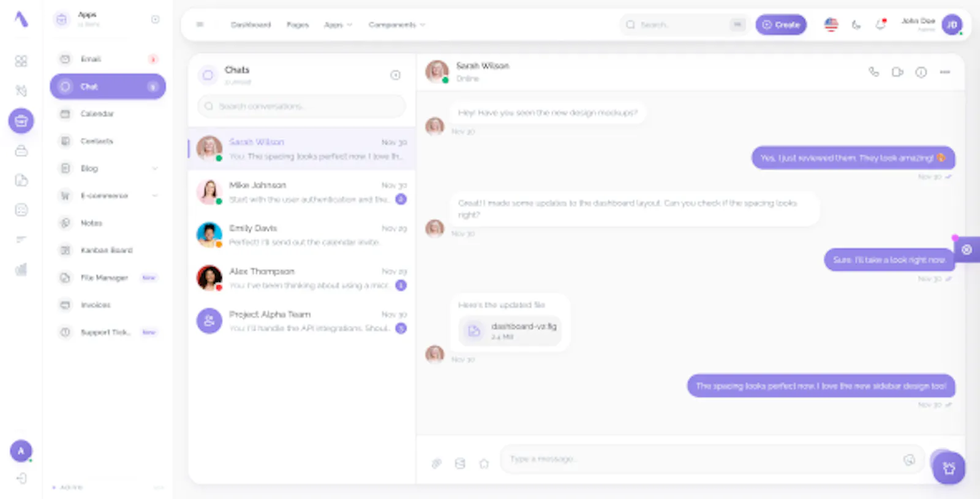Open the Project Alpha Team conversation
The image size is (980, 499).
(302, 321)
